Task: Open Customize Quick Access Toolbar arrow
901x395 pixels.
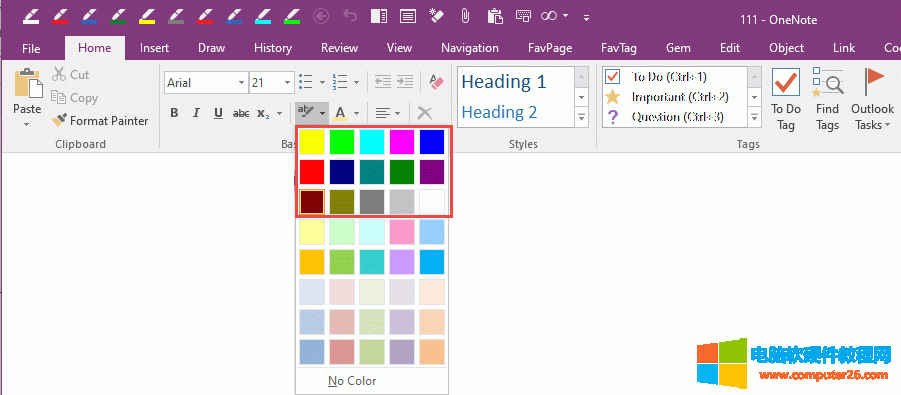Action: coord(586,17)
